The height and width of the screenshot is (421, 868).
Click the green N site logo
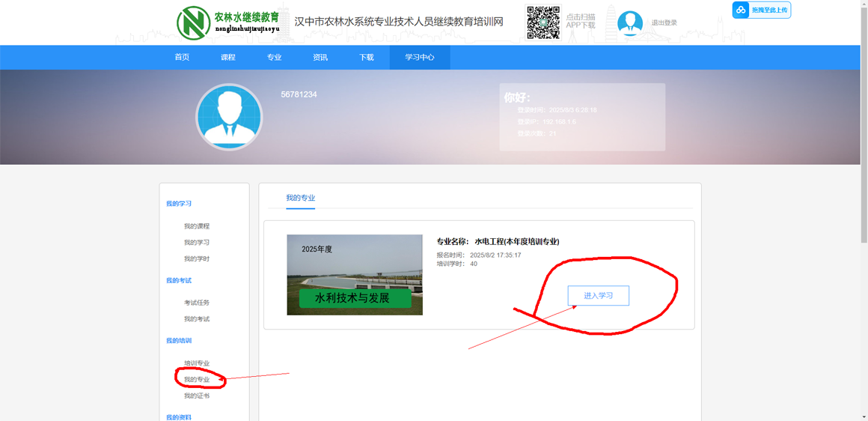[193, 22]
